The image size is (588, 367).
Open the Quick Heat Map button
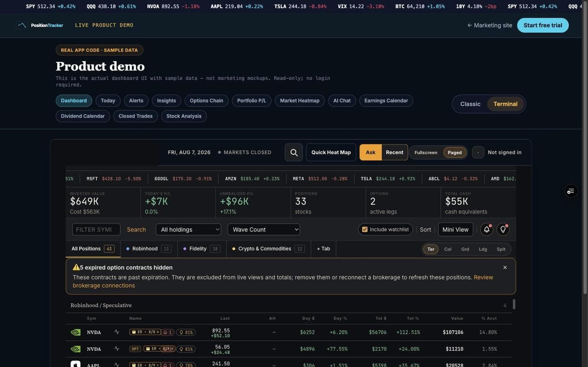tap(331, 153)
